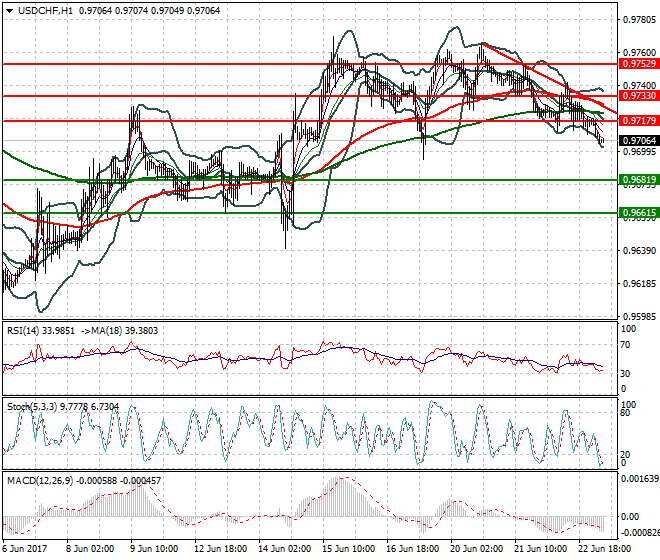Click the Stochastic scale value 80
This screenshot has height=560, width=660.
tap(625, 413)
